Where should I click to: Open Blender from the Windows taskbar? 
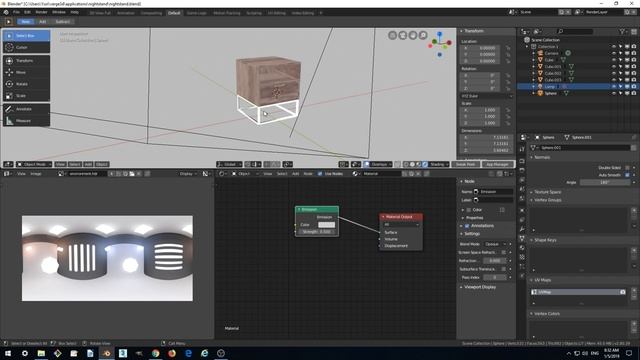point(107,353)
